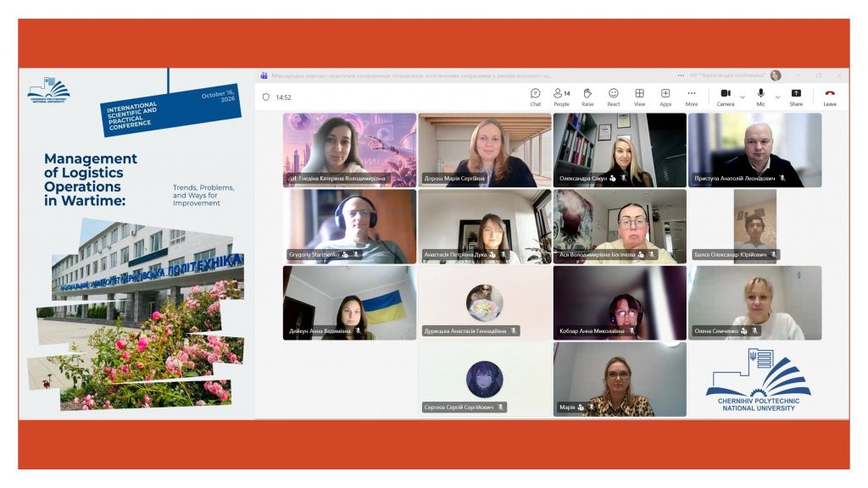Select Ася Володимирівна Богачова video tile
Viewport: 868px width, 488px height.
tap(620, 226)
